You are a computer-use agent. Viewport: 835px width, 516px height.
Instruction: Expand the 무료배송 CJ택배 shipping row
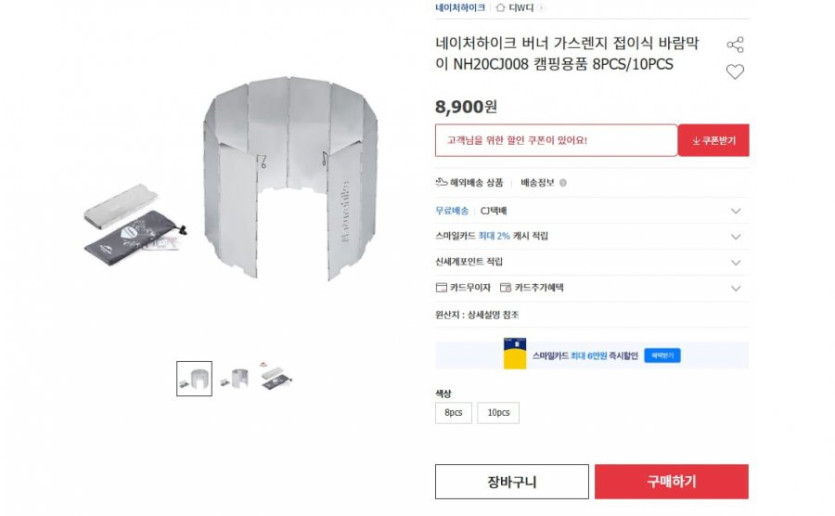[x=736, y=211]
